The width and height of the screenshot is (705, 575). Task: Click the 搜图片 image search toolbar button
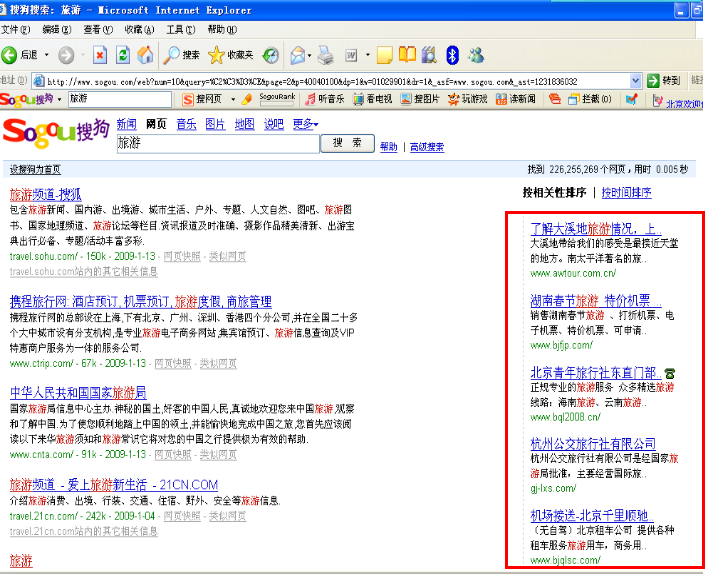coord(419,99)
